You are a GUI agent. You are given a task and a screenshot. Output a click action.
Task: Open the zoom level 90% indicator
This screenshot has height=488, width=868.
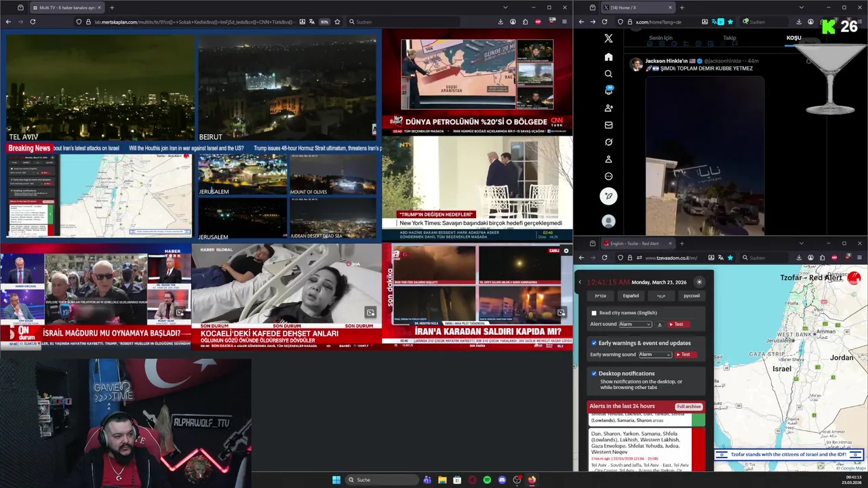pos(325,22)
